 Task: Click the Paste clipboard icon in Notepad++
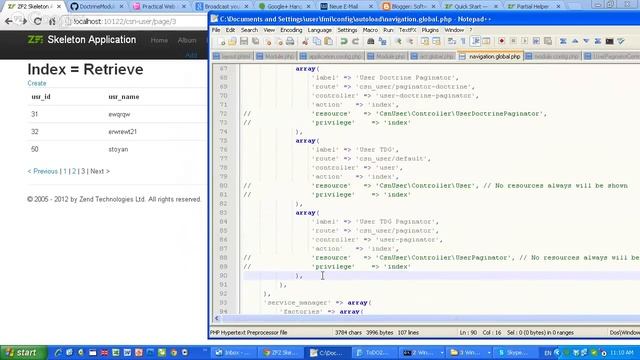328,41
